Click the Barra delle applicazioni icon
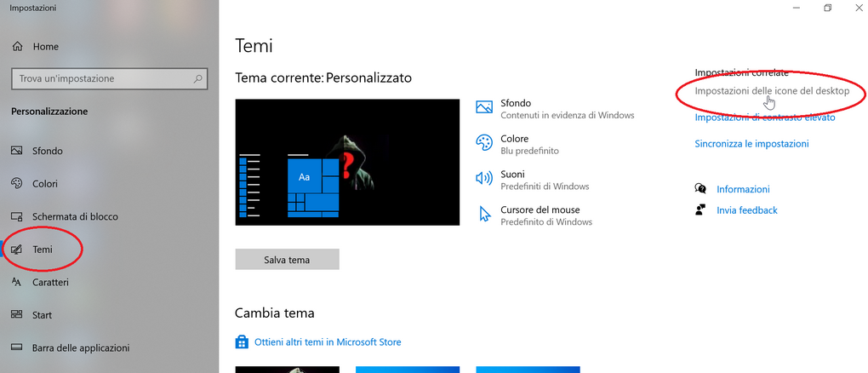Screen dimensions: 868x373 [x=17, y=348]
